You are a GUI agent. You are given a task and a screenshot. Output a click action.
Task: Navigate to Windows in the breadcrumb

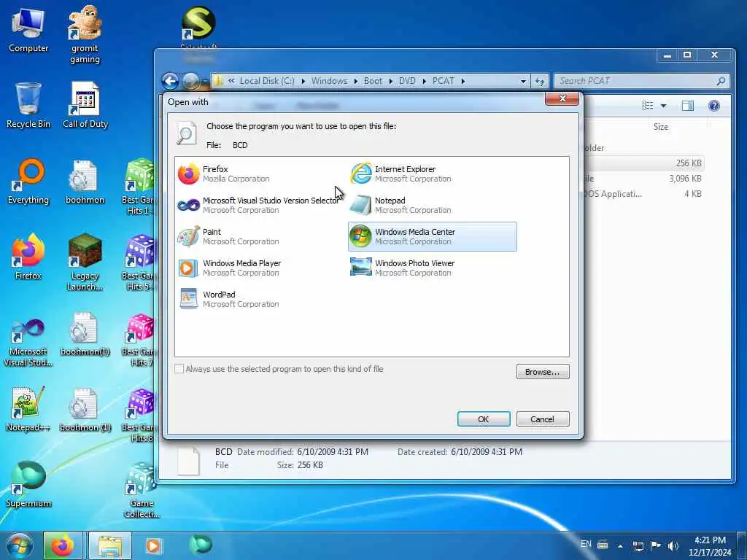(329, 81)
